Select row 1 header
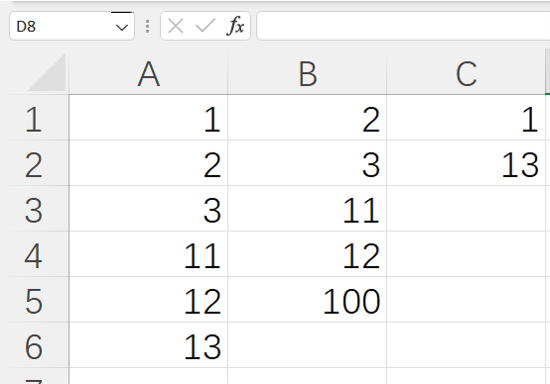 coord(34,117)
